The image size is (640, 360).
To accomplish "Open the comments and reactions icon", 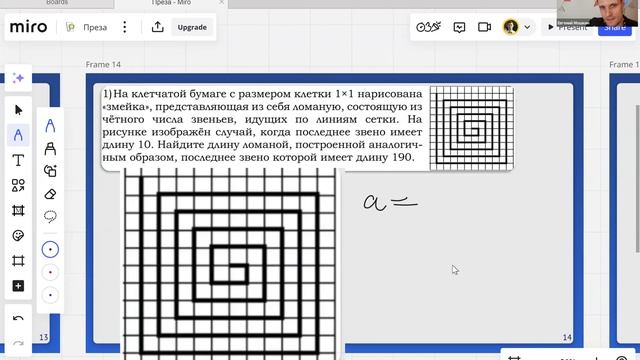I will coord(459,27).
